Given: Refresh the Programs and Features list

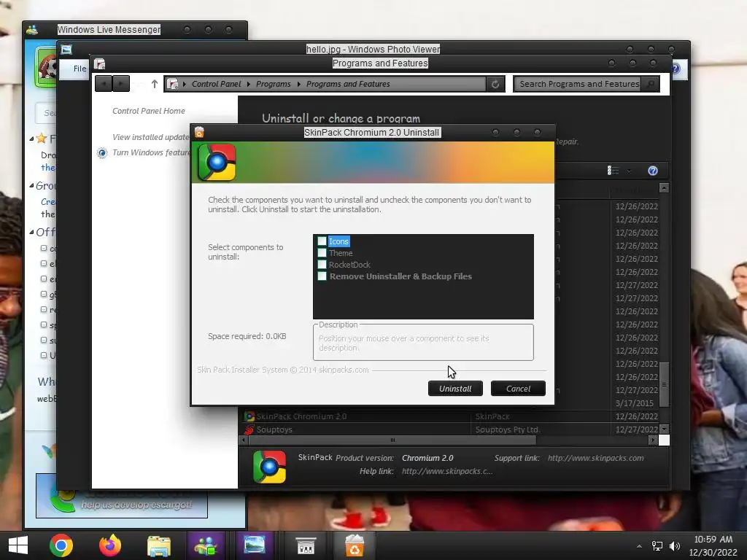Looking at the screenshot, I should tap(495, 85).
